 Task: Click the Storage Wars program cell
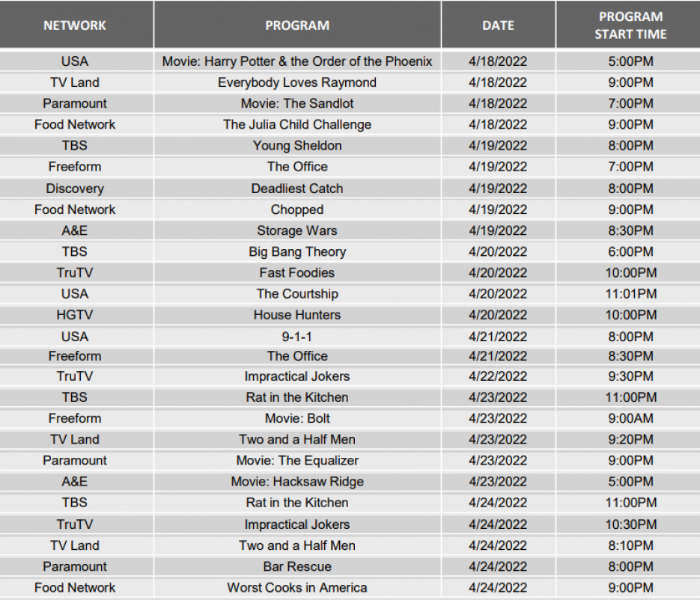pos(297,230)
